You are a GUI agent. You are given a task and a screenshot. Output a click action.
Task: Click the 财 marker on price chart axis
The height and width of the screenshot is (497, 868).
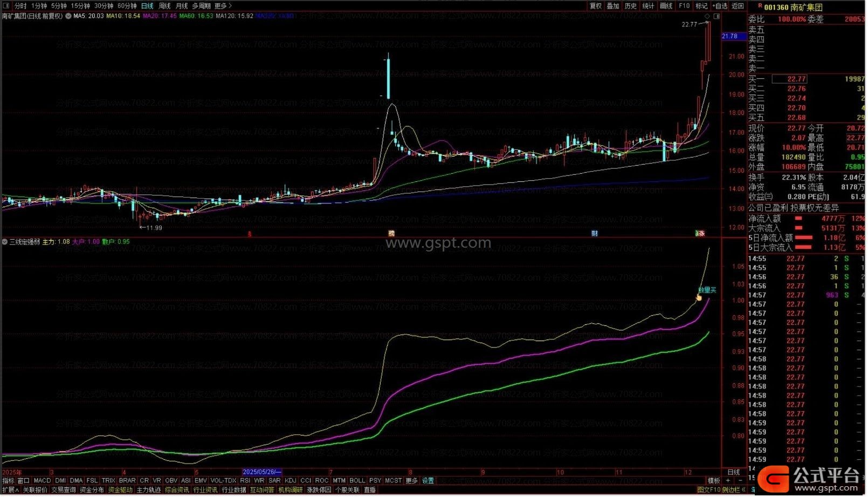(x=594, y=234)
